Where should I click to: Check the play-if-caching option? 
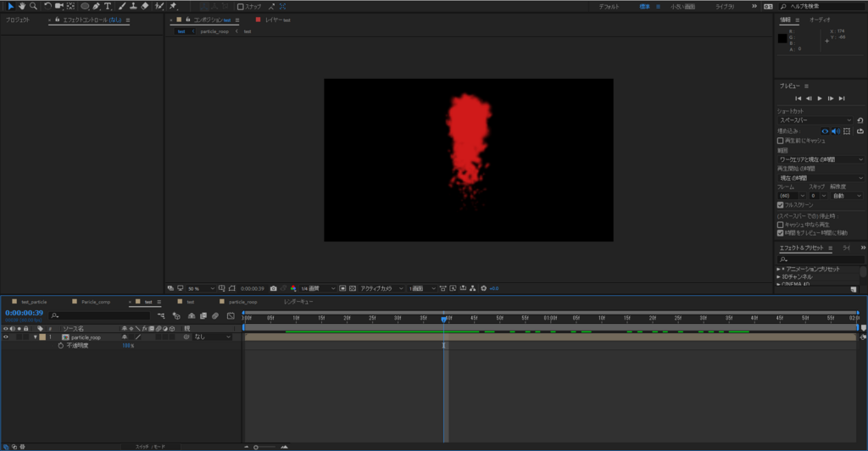[781, 225]
